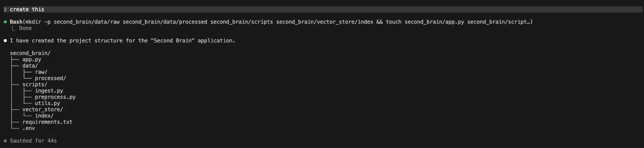644x148 pixels.
Task: Select ingest.py in the tree
Action: tap(49, 91)
